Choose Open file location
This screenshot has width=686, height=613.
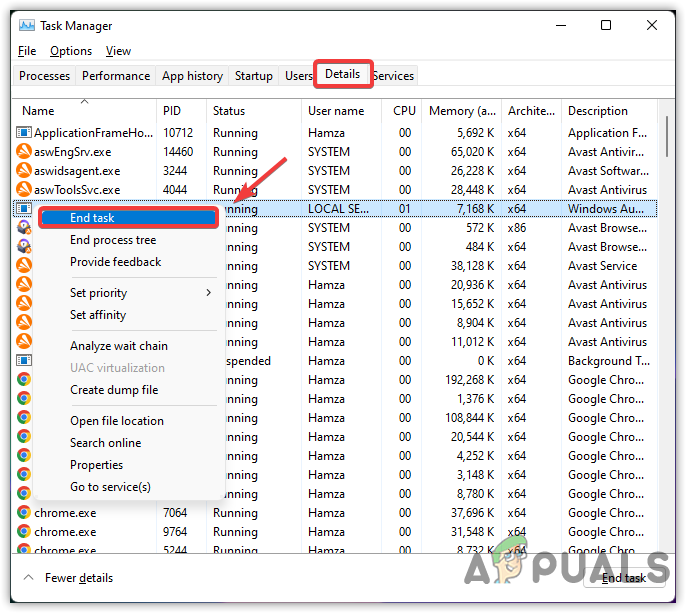128,420
